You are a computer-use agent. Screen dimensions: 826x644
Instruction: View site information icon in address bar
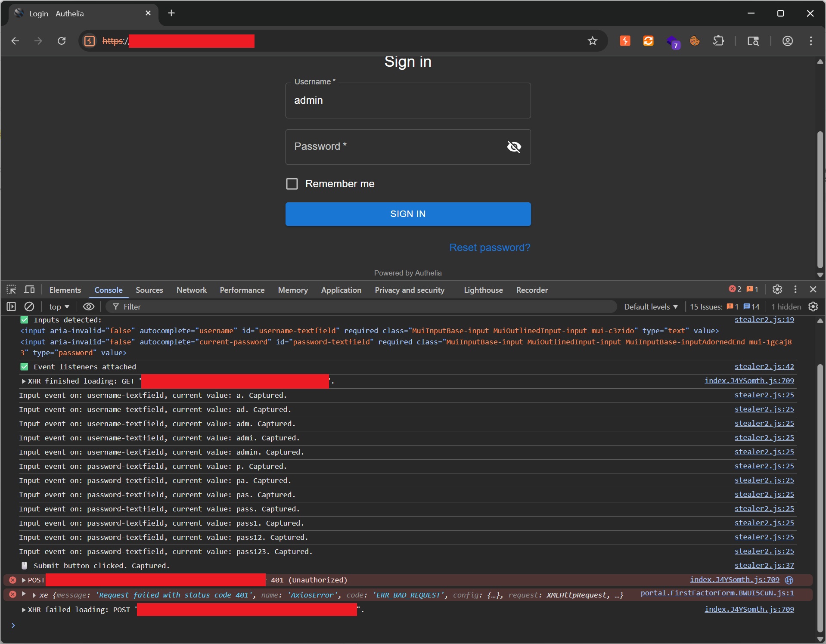tap(90, 41)
